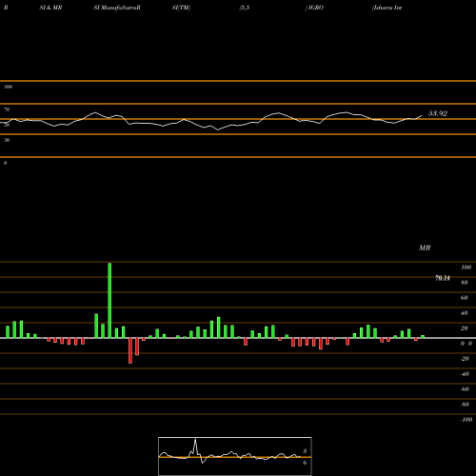Image resolution: width=476 pixels, height=476 pixels.
Task: Click the MR axis label -60
Action: coord(465,389)
